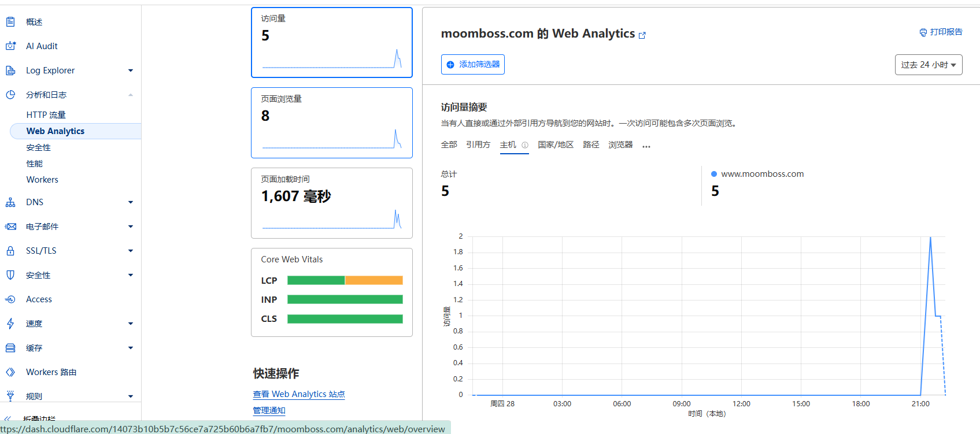The height and width of the screenshot is (434, 980).
Task: Click the 21:00 time axis label
Action: [920, 404]
